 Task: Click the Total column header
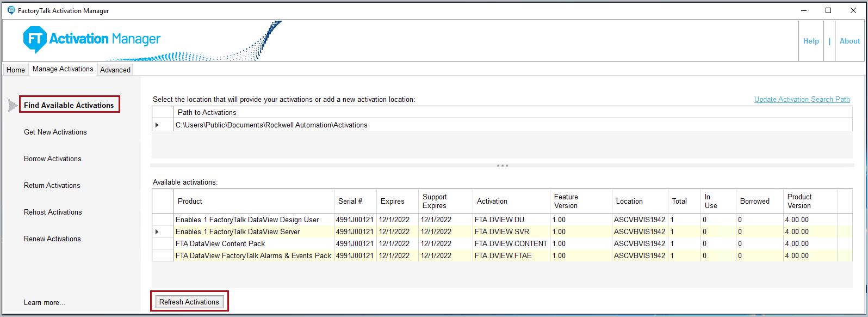tap(684, 201)
